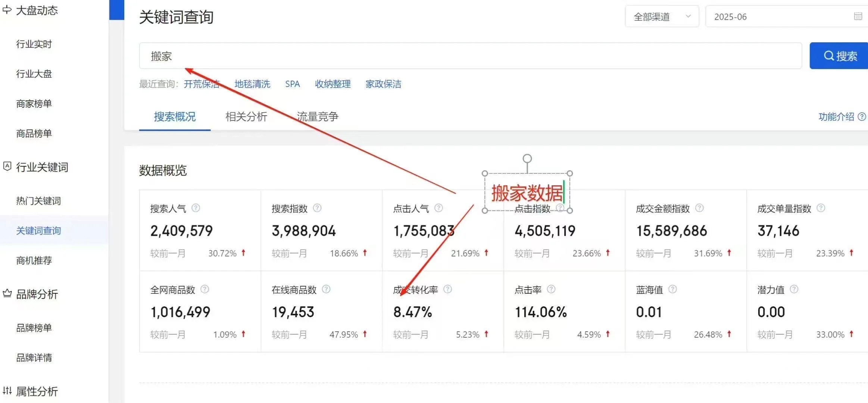Click help icon next to 潜力值
The image size is (868, 403).
[794, 289]
